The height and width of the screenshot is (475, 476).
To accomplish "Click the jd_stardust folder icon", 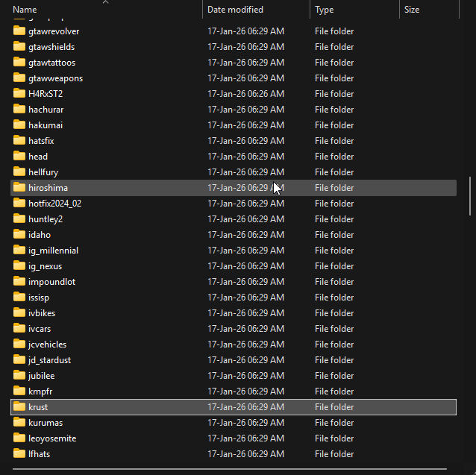I will 19,360.
